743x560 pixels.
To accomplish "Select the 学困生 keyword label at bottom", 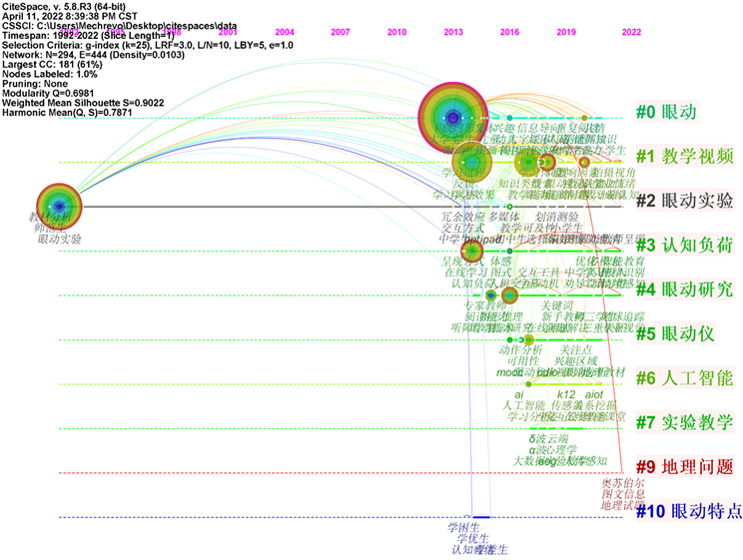I will pyautogui.click(x=463, y=527).
